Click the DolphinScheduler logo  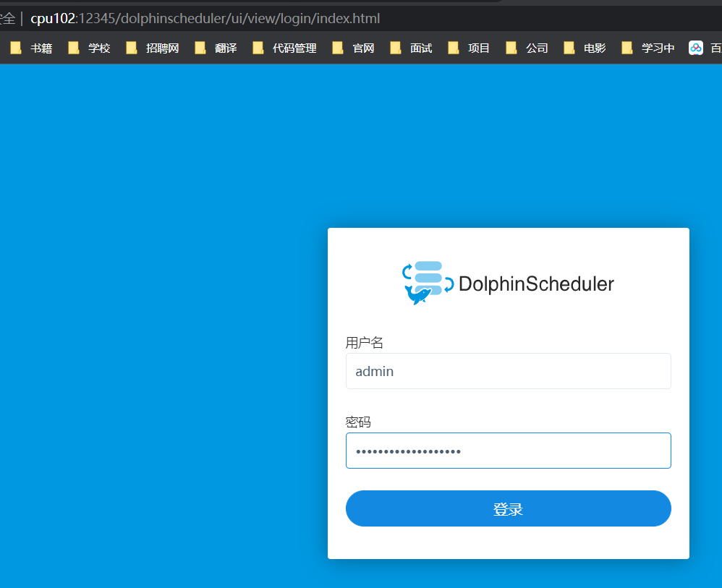[508, 284]
